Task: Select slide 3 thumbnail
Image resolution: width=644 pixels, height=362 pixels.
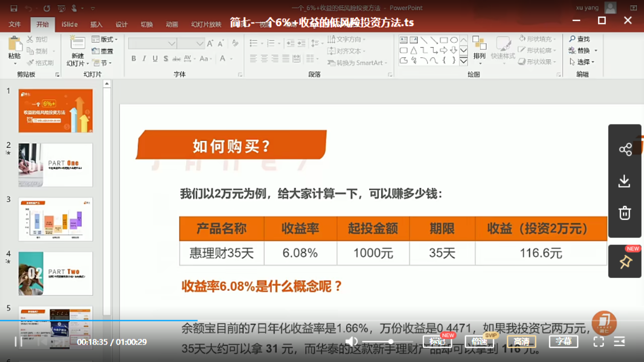Action: (56, 219)
